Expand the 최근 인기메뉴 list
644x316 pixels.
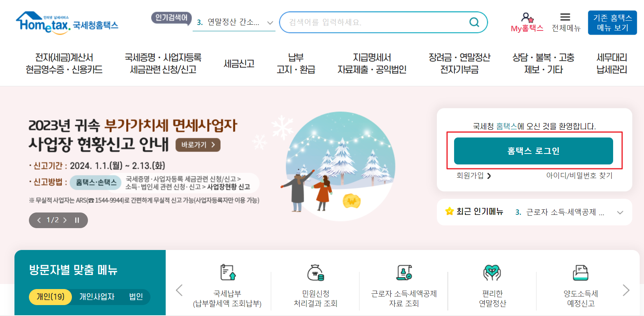pyautogui.click(x=620, y=212)
